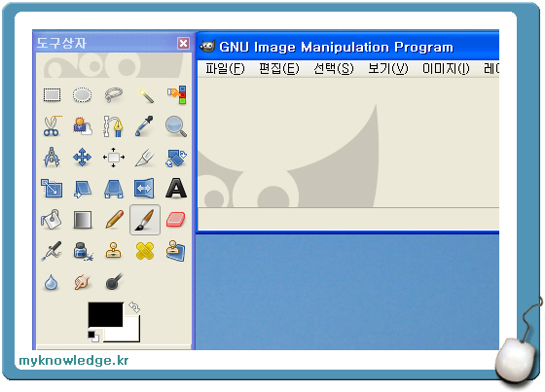Select the Move tool
Image resolution: width=545 pixels, height=392 pixels.
(x=83, y=158)
